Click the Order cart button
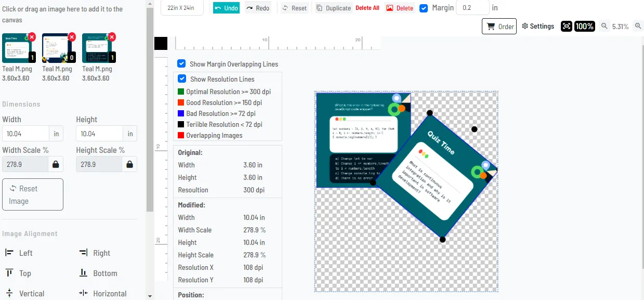Viewport: 644px width, 300px height. point(499,27)
